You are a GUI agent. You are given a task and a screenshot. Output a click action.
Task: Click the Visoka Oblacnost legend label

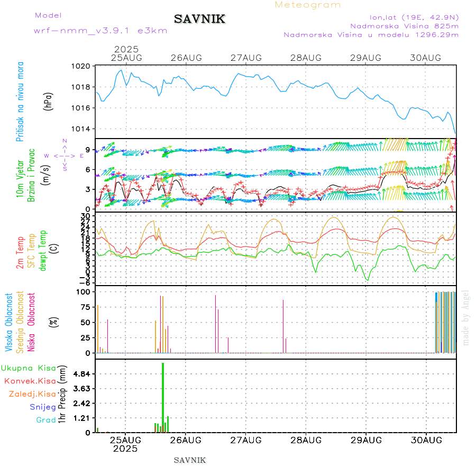pos(9,322)
